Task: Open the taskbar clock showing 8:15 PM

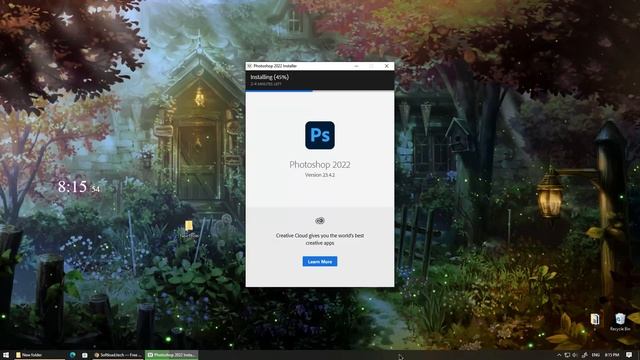Action: (612, 355)
